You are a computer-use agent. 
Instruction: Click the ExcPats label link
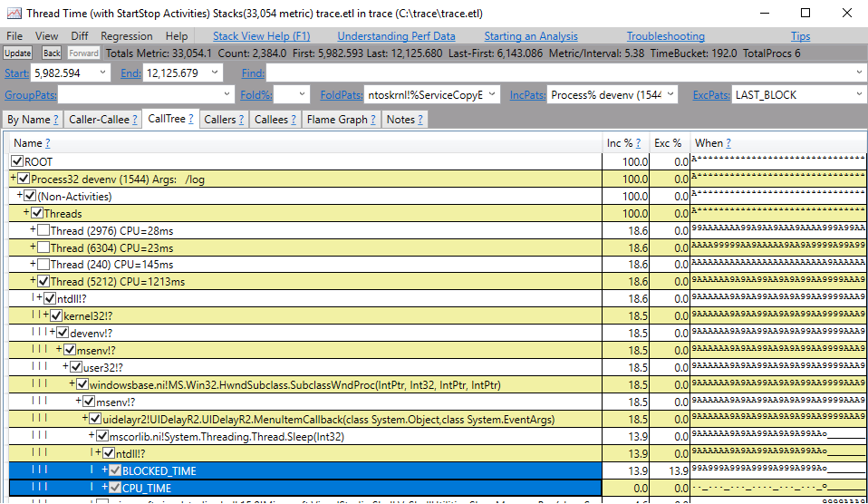[710, 94]
